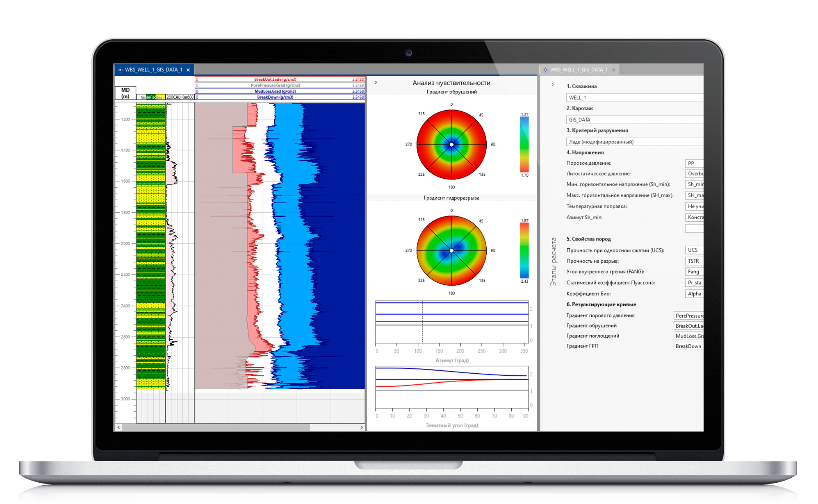Click the MD (m) depth track header
The height and width of the screenshot is (504, 818).
pos(125,93)
